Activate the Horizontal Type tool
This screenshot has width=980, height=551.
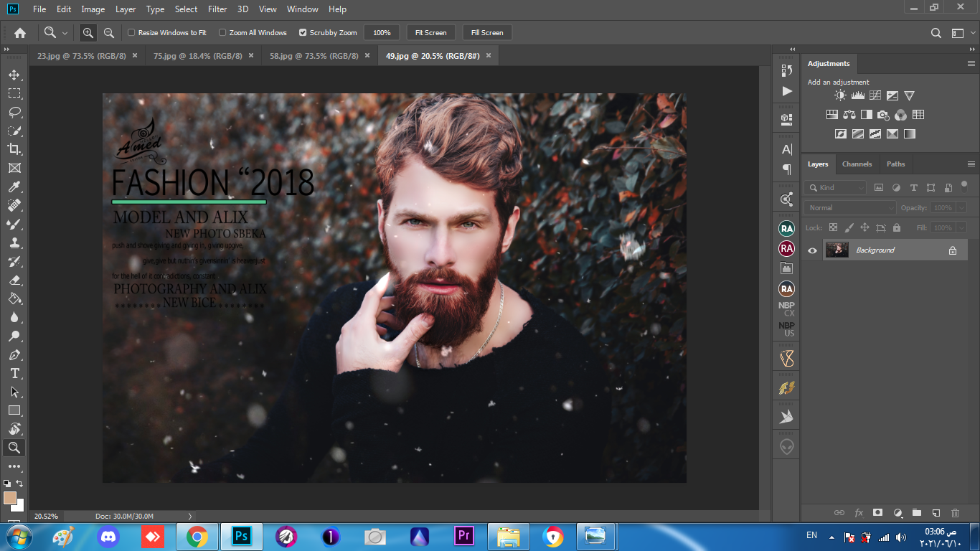[x=14, y=373]
